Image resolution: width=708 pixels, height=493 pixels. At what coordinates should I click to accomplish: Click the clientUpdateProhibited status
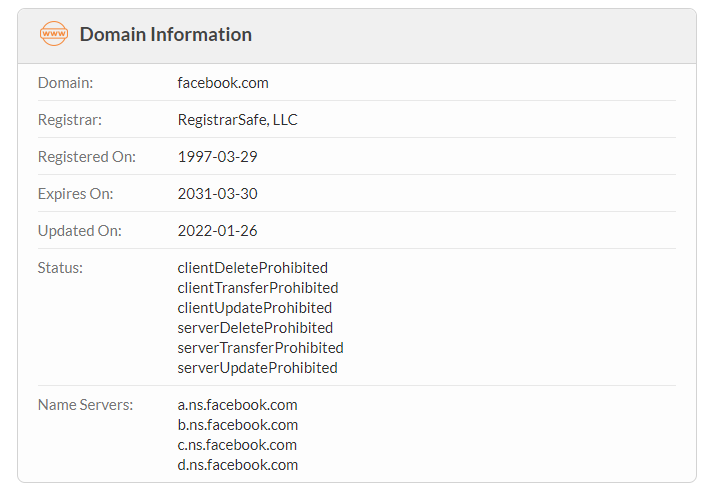point(255,308)
